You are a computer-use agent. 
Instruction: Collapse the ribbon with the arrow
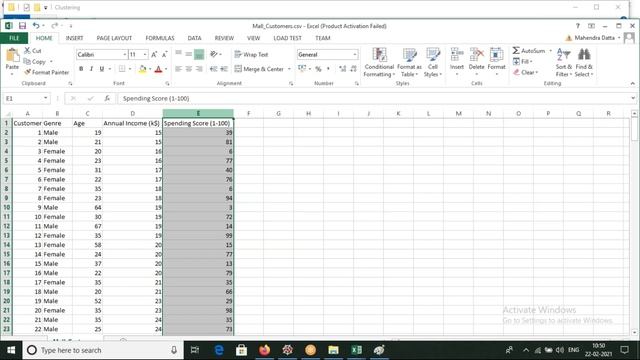[633, 83]
